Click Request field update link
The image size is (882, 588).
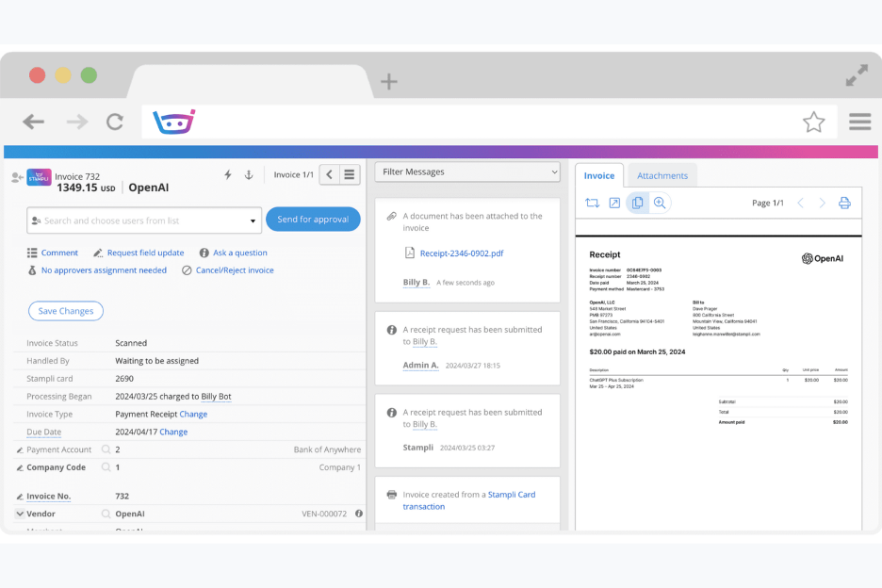coord(146,253)
